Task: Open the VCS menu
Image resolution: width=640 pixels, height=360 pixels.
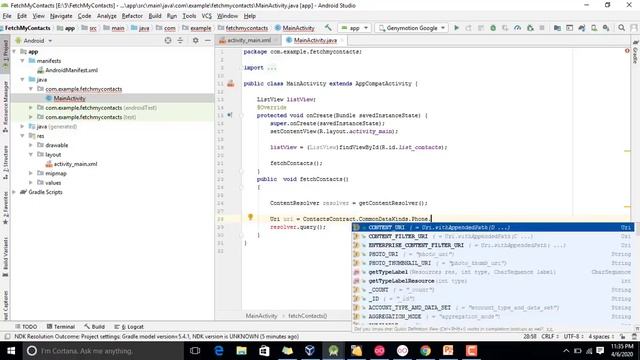Action: point(207,16)
